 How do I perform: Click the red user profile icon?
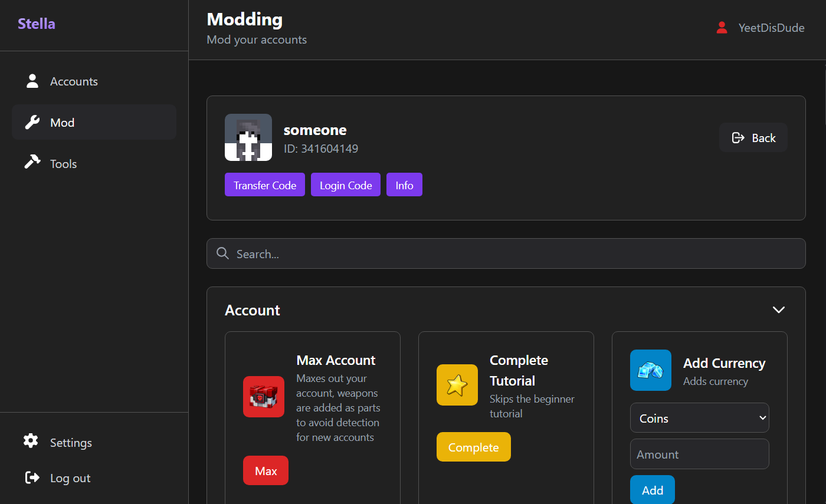click(721, 28)
